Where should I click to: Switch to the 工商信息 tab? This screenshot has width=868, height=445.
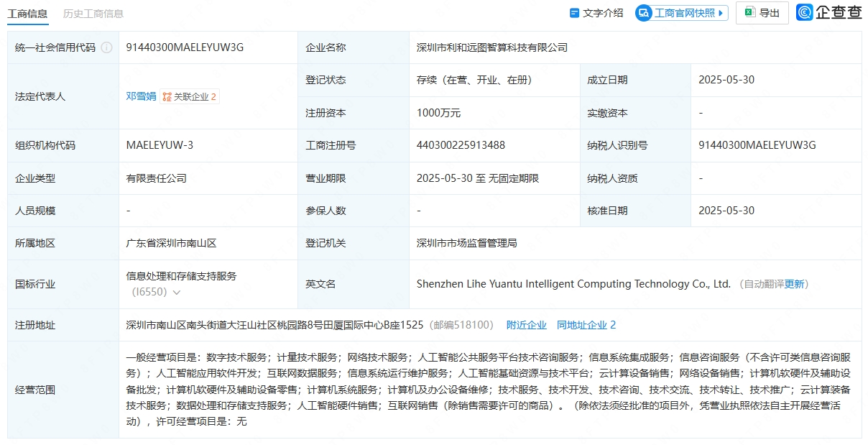pos(28,13)
